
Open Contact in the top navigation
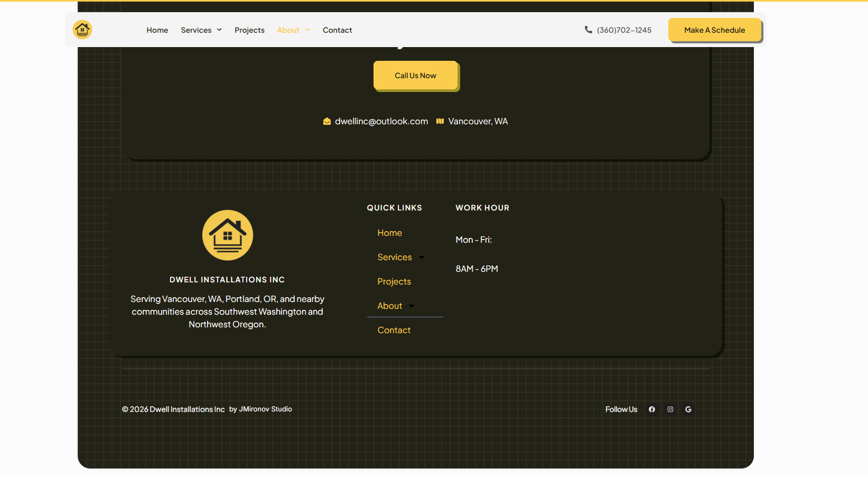pyautogui.click(x=338, y=30)
